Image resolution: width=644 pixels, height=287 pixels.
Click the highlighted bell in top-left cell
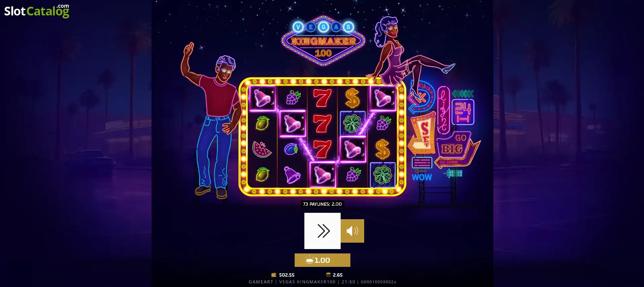(x=262, y=98)
